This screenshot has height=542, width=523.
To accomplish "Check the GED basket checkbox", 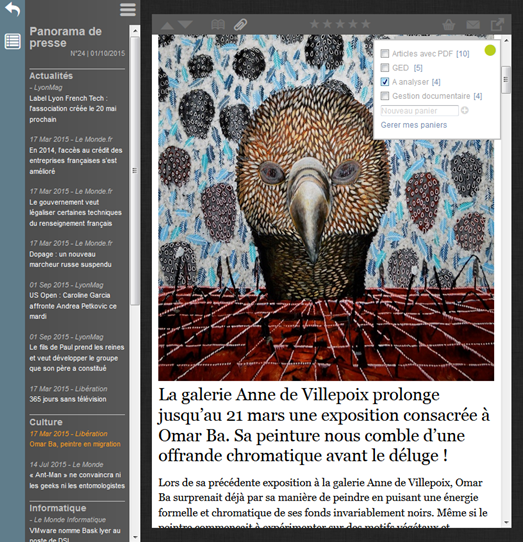I will 384,67.
